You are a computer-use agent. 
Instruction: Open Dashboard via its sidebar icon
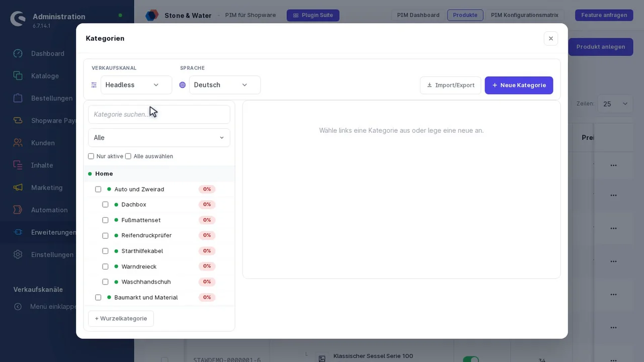[x=18, y=54]
